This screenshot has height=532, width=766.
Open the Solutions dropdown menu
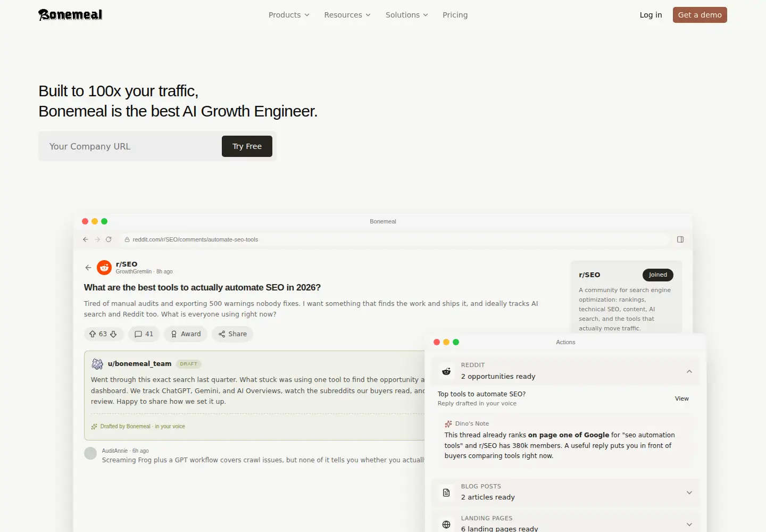pyautogui.click(x=407, y=15)
